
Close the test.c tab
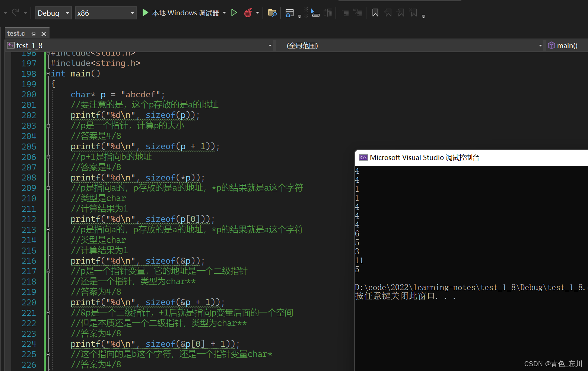coord(44,34)
